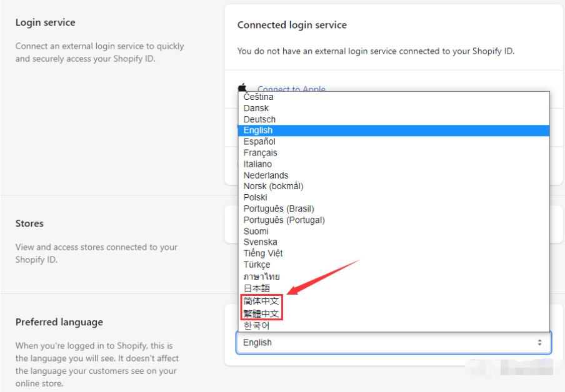Choose Dansk in the language dropdown

pos(256,108)
